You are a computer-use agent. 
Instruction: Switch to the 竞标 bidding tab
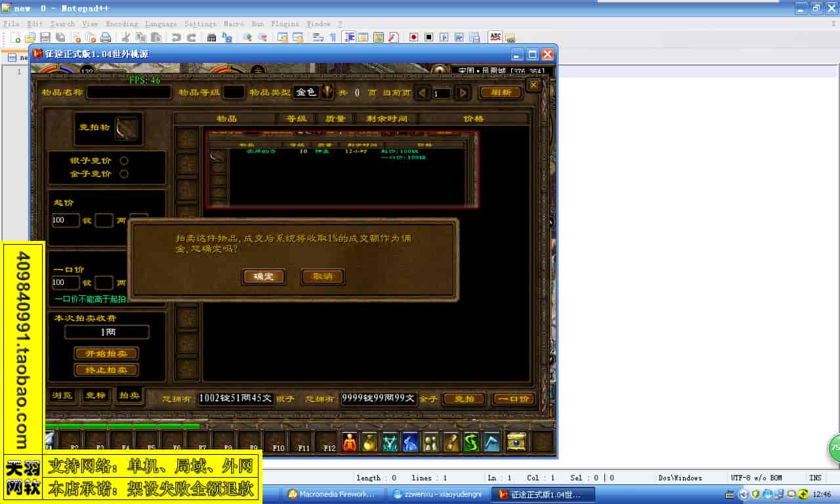(95, 396)
